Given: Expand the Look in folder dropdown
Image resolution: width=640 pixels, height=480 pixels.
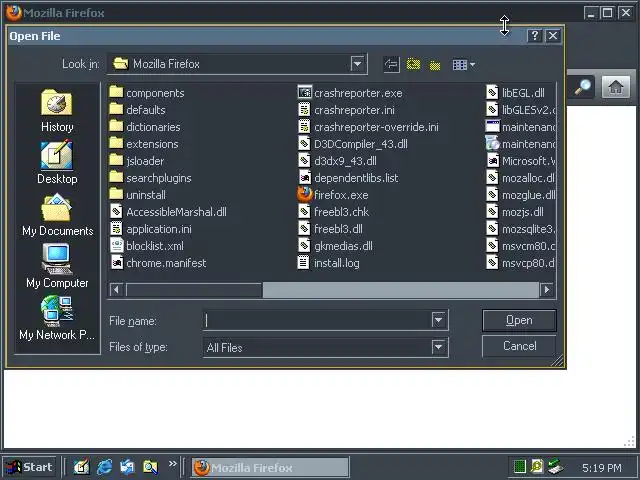Looking at the screenshot, I should click(357, 64).
